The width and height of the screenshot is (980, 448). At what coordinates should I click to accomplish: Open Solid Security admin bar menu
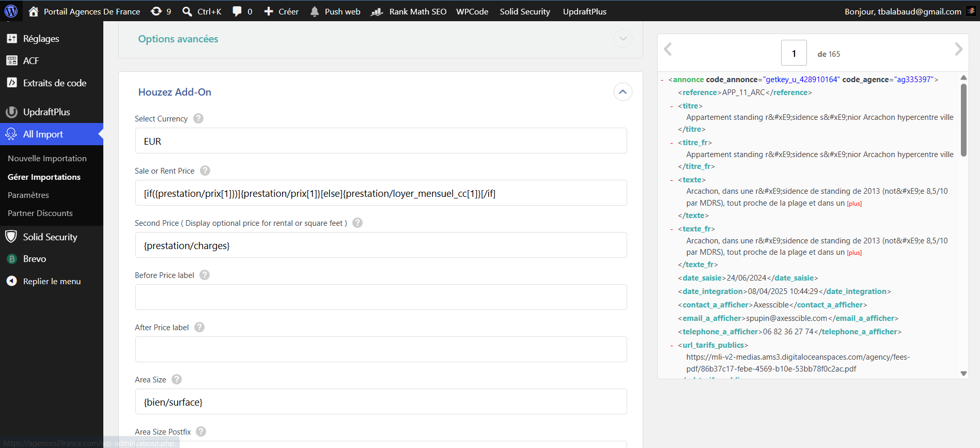pos(525,11)
